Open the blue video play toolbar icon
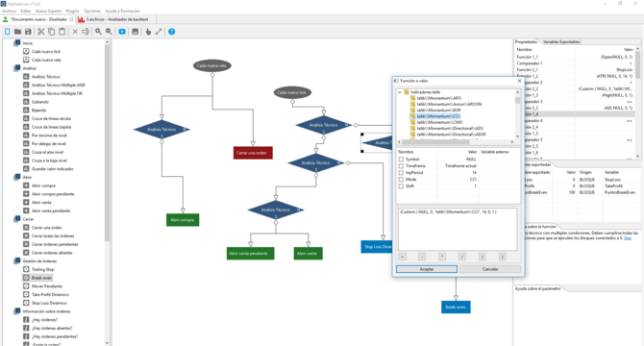Image resolution: width=644 pixels, height=346 pixels. [x=122, y=32]
